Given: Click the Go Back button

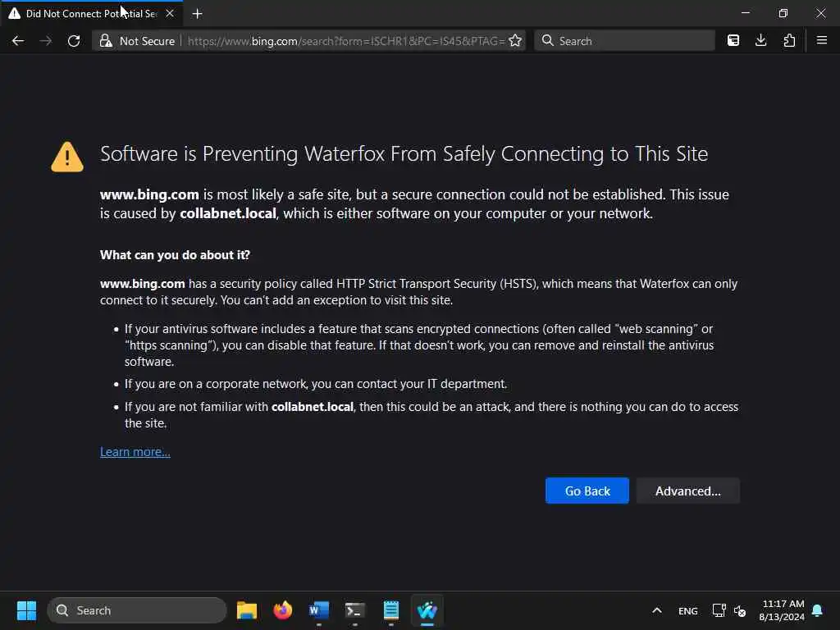Looking at the screenshot, I should point(587,491).
